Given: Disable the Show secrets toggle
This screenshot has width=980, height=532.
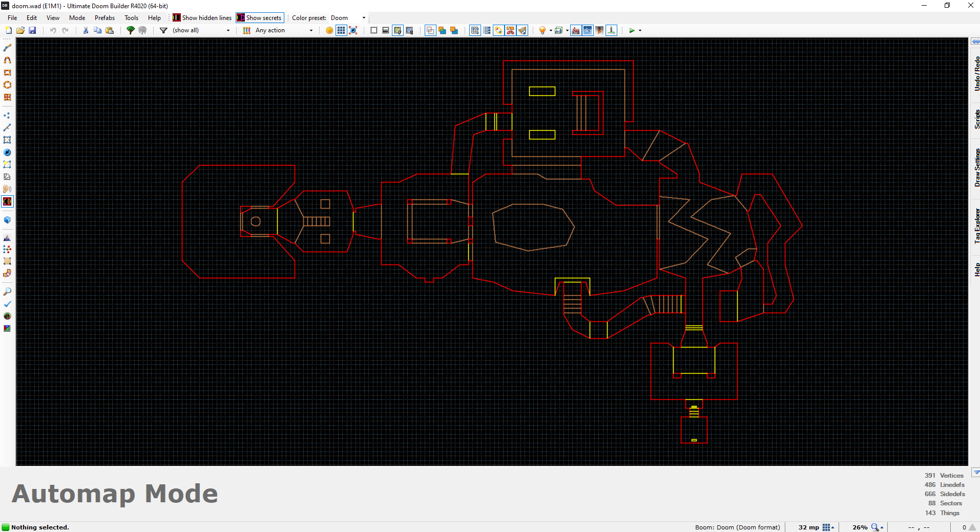Looking at the screenshot, I should tap(260, 17).
